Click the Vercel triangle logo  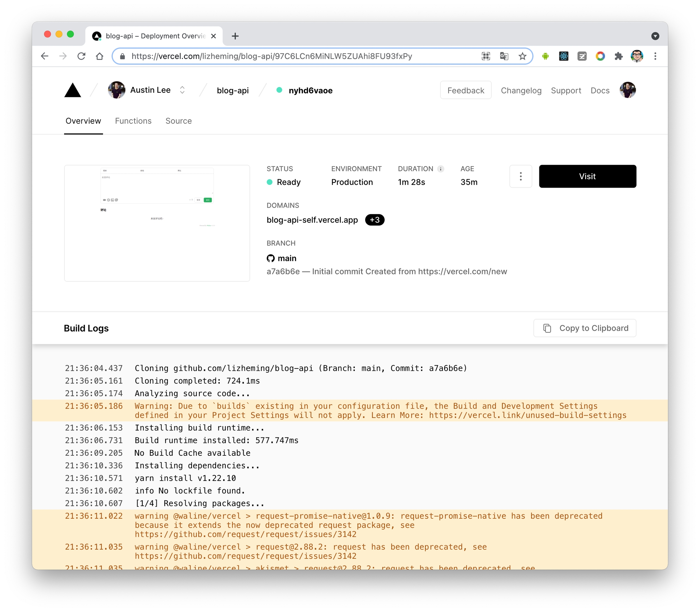click(72, 91)
